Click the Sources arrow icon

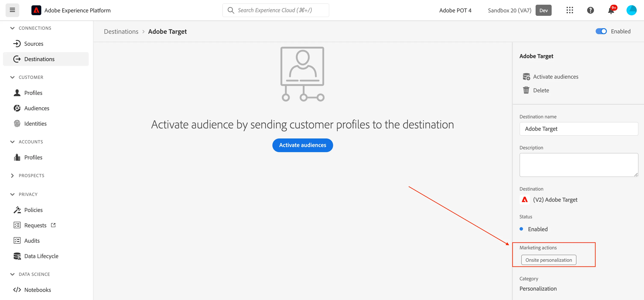click(17, 44)
